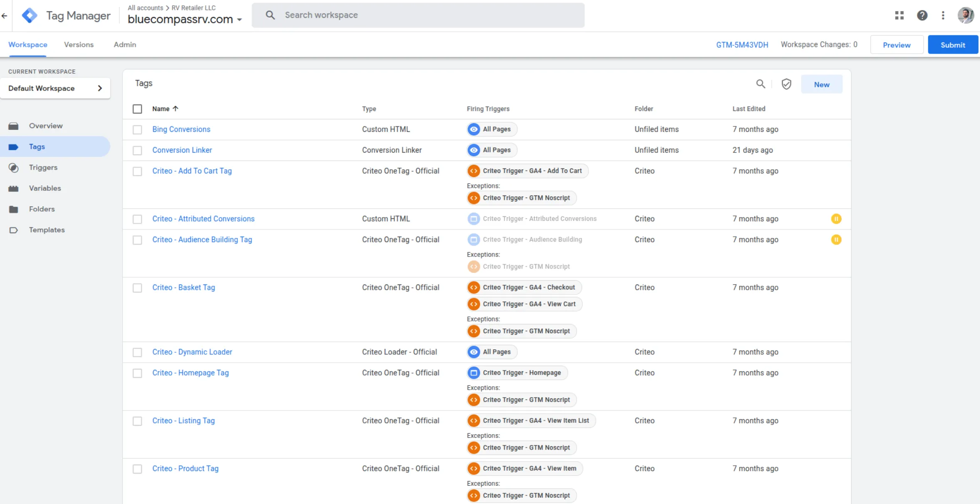Switch to the Versions tab
This screenshot has width=980, height=504.
79,44
